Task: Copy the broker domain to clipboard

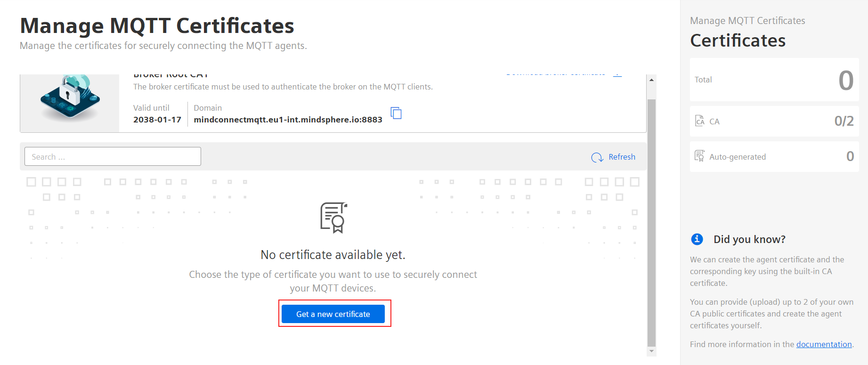Action: pos(396,113)
